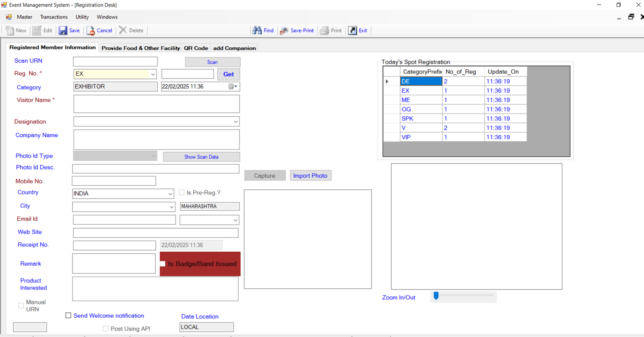644x337 pixels.
Task: Enable Send Welcome notification checkbox
Action: point(68,316)
